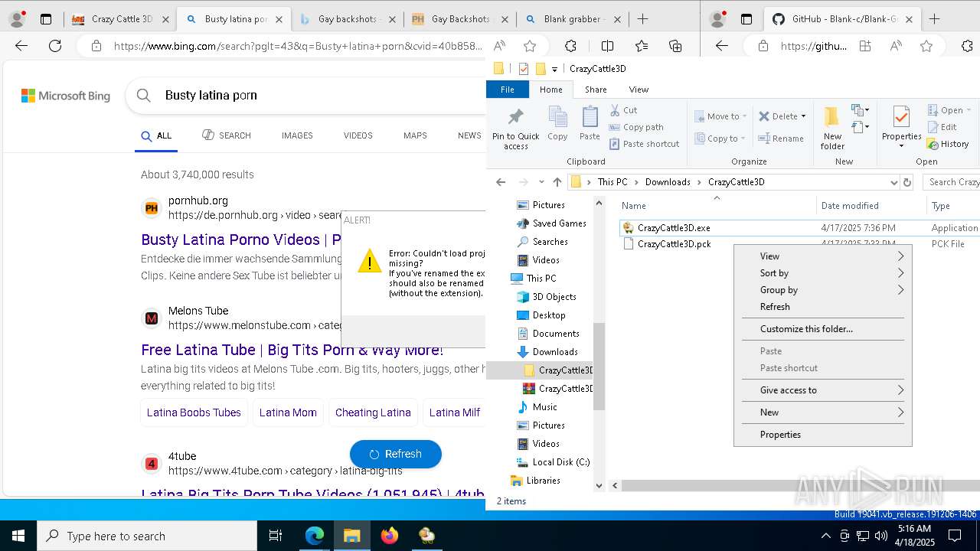Switch to IMAGES on Bing results
980x551 pixels.
coord(297,135)
